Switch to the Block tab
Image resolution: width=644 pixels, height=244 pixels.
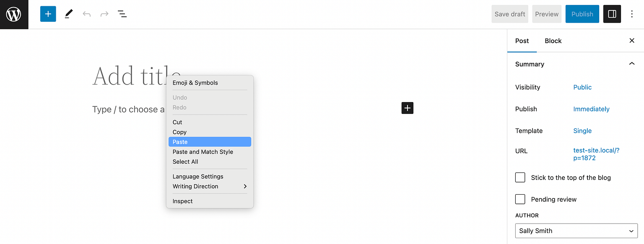pyautogui.click(x=553, y=41)
